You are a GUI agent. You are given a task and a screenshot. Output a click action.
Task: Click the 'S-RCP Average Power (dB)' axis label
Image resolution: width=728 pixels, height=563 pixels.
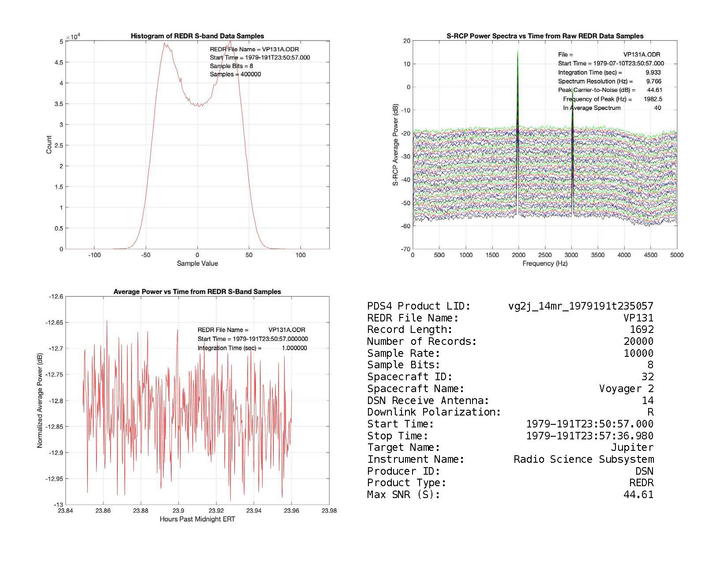(x=395, y=145)
